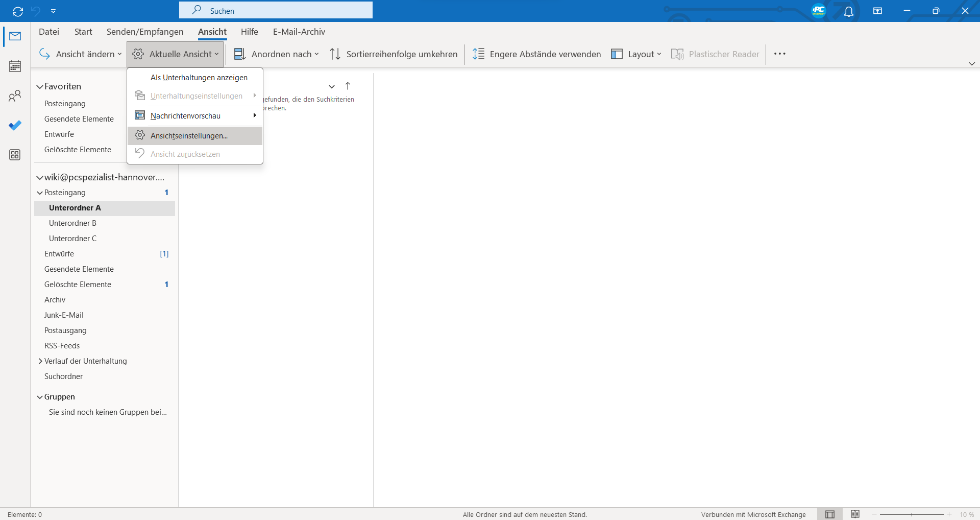This screenshot has width=980, height=520.
Task: Select Ansichtseinstellungen menu entry
Action: tap(189, 136)
